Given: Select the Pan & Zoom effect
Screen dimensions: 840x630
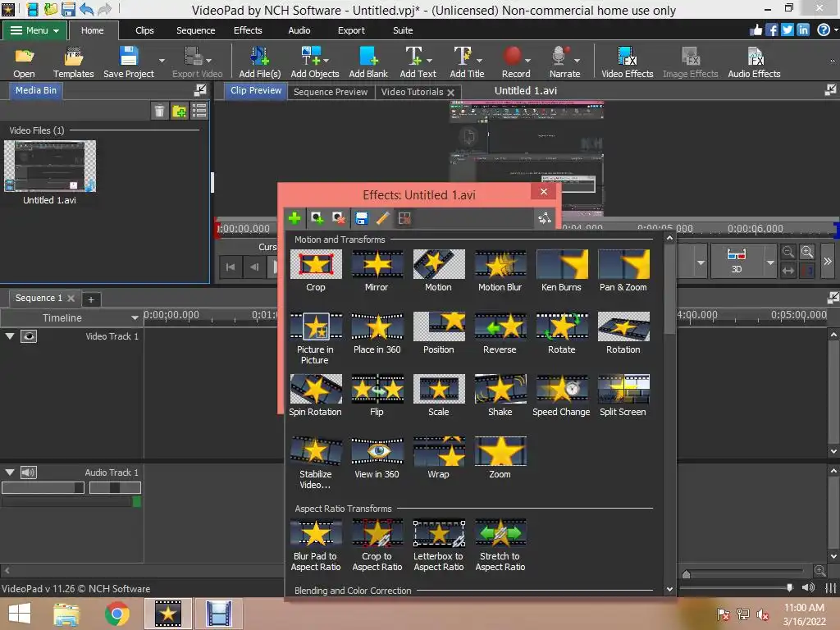Looking at the screenshot, I should (623, 271).
